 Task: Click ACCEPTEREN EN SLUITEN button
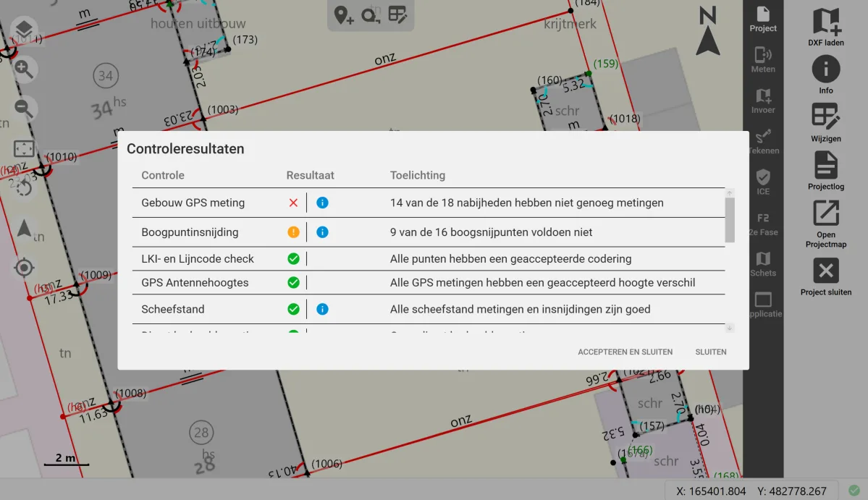(625, 352)
